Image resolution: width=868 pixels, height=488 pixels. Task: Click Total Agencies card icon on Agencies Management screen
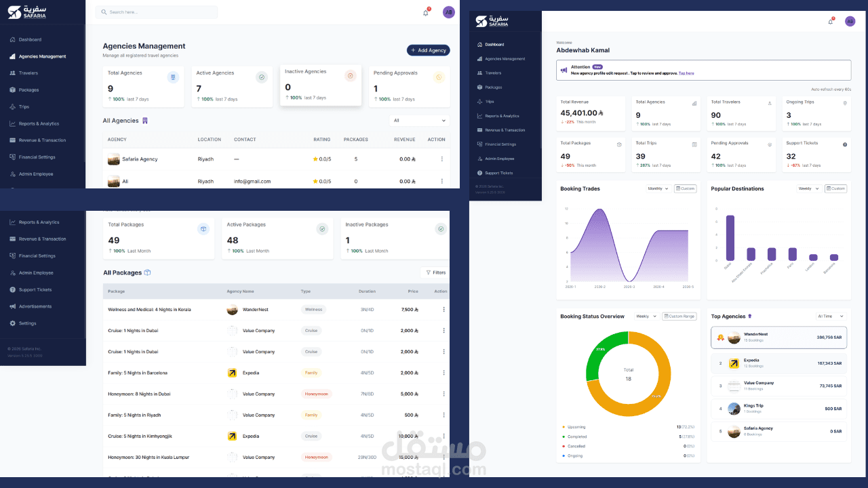pyautogui.click(x=173, y=77)
